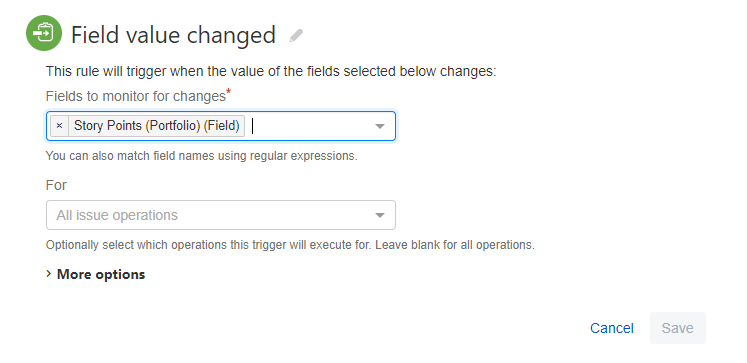Open the All issue operations dropdown arrow
The height and width of the screenshot is (363, 747).
click(380, 215)
